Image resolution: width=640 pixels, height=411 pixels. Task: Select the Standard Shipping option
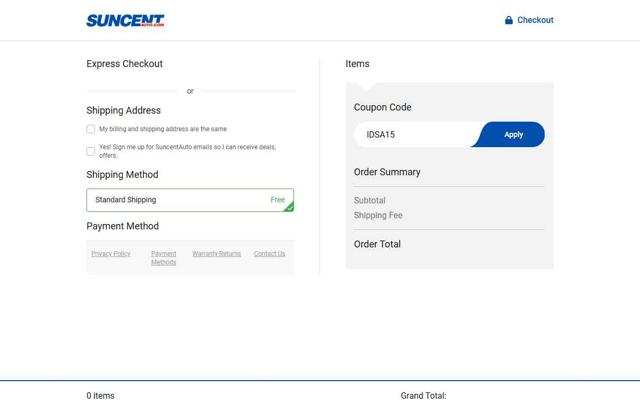[x=190, y=200]
